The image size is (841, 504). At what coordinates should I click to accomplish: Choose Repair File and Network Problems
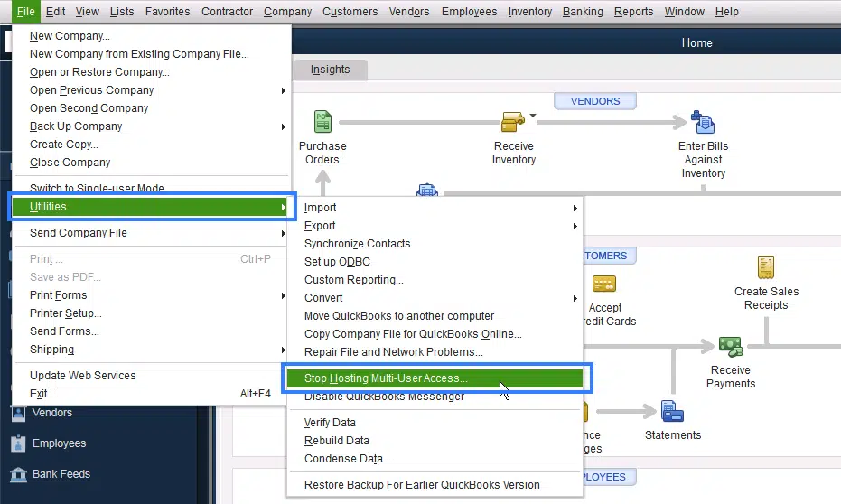(x=393, y=352)
